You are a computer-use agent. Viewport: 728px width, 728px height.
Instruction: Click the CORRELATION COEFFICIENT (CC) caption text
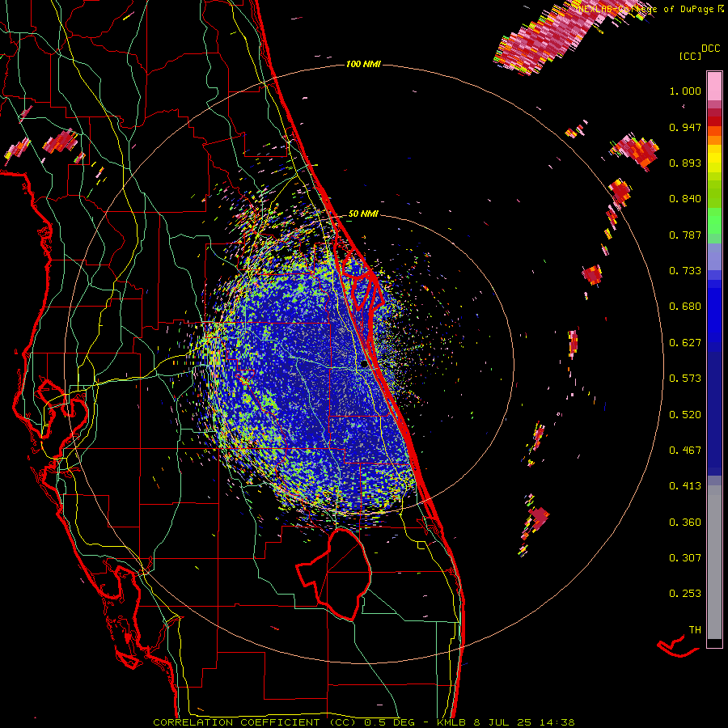coord(255,722)
